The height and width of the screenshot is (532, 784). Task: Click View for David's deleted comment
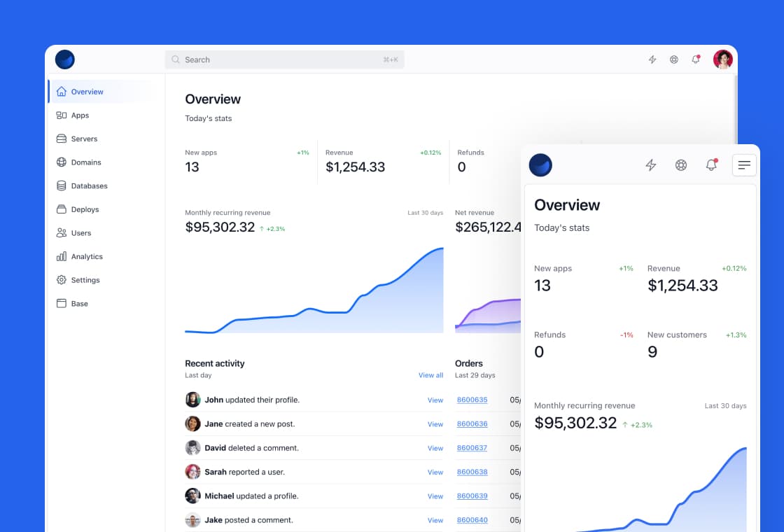(435, 448)
